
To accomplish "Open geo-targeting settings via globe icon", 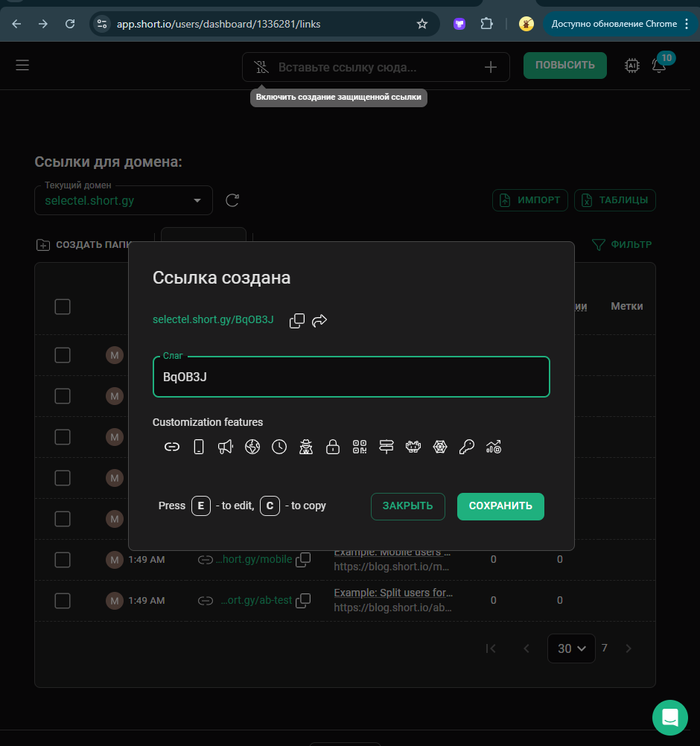I will point(252,447).
